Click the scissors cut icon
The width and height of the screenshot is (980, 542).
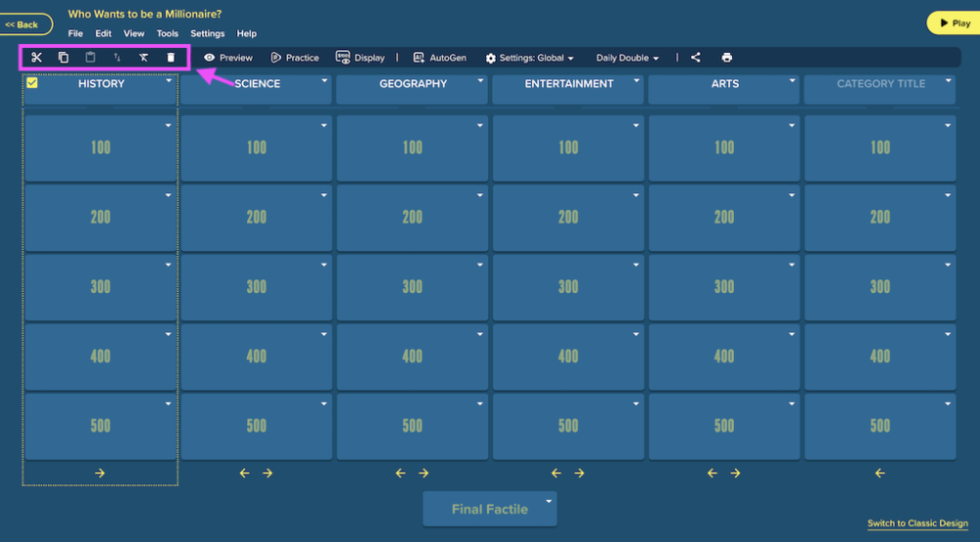36,58
